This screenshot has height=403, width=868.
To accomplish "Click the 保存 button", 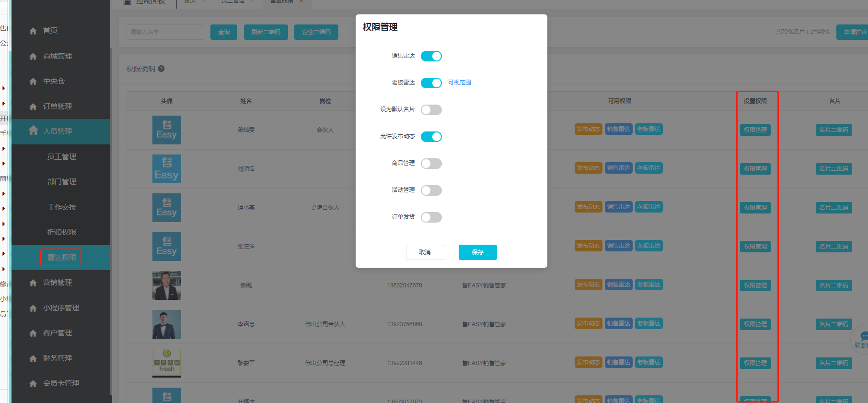I will point(478,252).
